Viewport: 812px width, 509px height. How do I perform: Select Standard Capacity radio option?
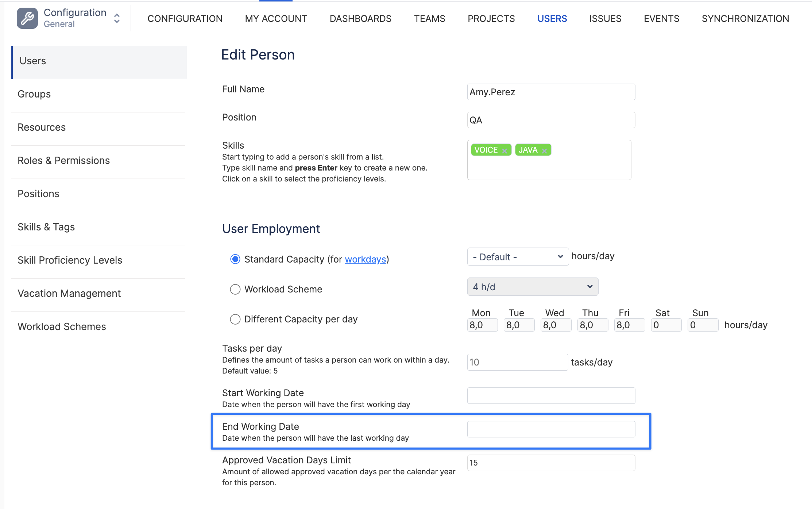[x=235, y=259]
